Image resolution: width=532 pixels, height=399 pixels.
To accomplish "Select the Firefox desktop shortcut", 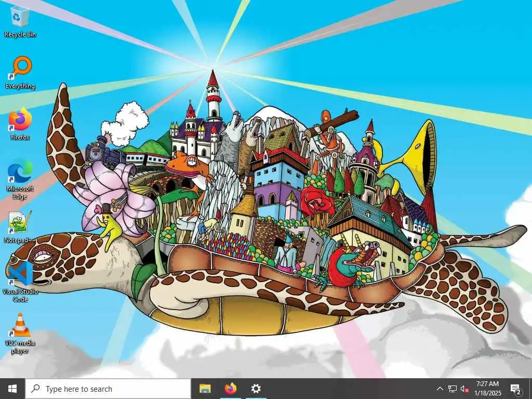I will (x=20, y=124).
